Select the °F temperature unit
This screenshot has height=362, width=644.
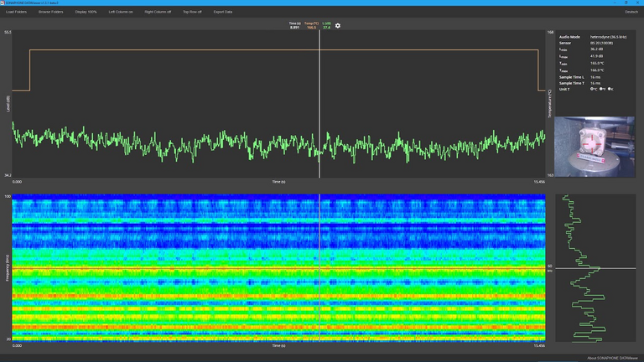pos(601,88)
